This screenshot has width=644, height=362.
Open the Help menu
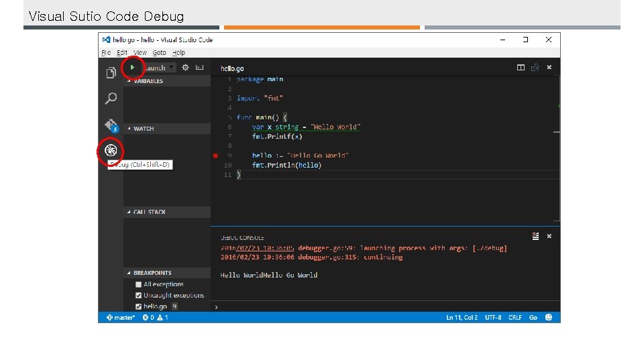click(x=178, y=52)
